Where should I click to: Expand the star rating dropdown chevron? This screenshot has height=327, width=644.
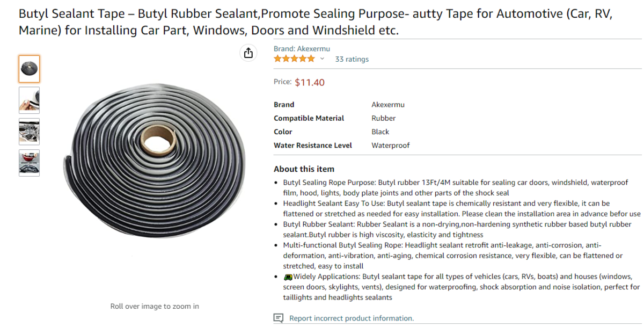(x=322, y=59)
